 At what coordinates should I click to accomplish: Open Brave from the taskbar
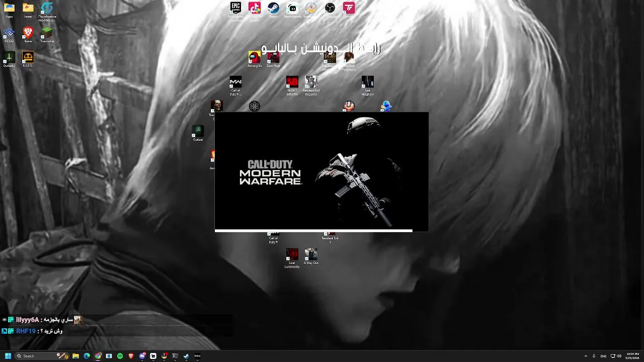pos(131,356)
